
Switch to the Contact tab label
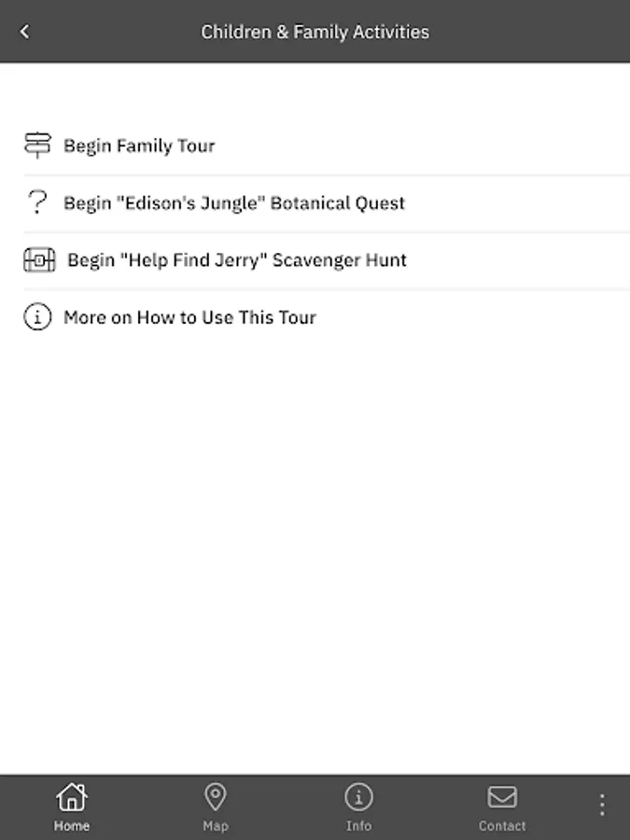[x=502, y=826]
